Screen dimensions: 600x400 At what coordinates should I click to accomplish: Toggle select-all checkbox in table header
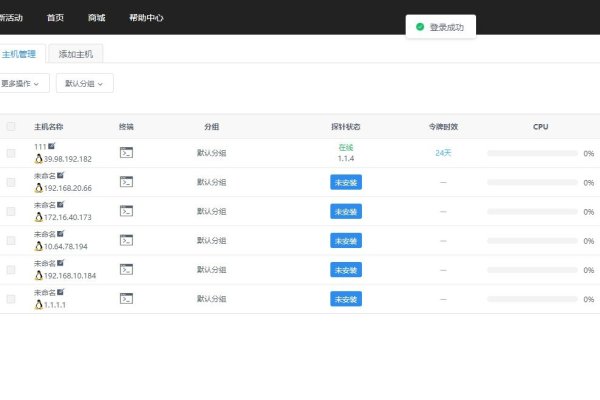click(x=11, y=127)
